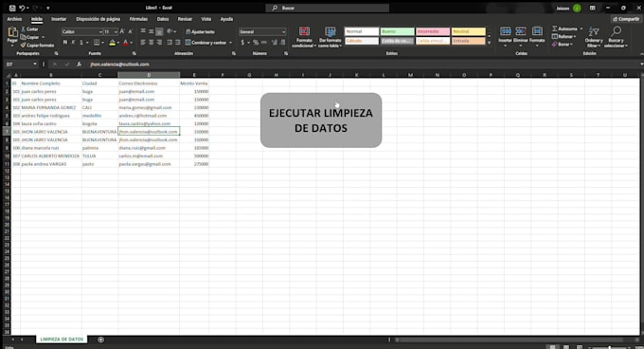Expand the Combinar y centrar dropdown arrow

(230, 43)
